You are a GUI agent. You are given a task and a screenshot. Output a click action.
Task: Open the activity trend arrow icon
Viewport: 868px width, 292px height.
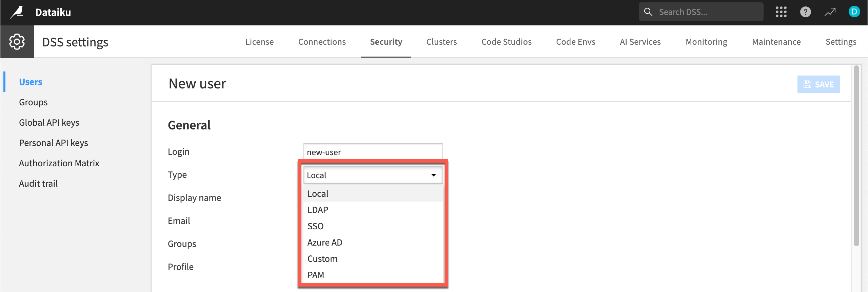830,12
